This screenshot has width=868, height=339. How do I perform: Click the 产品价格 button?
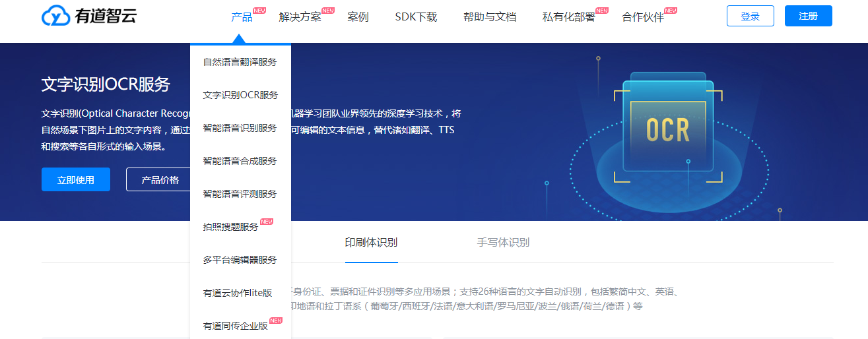tap(158, 179)
